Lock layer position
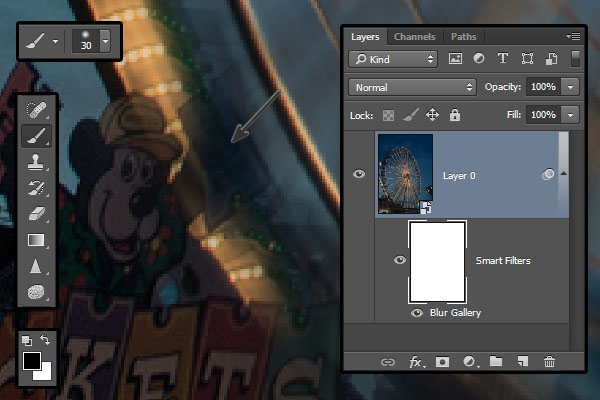 point(432,115)
